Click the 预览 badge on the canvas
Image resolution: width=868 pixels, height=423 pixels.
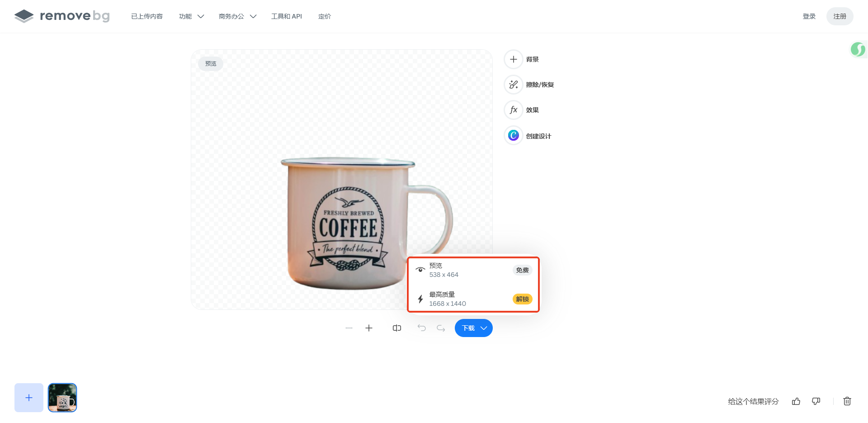[211, 64]
